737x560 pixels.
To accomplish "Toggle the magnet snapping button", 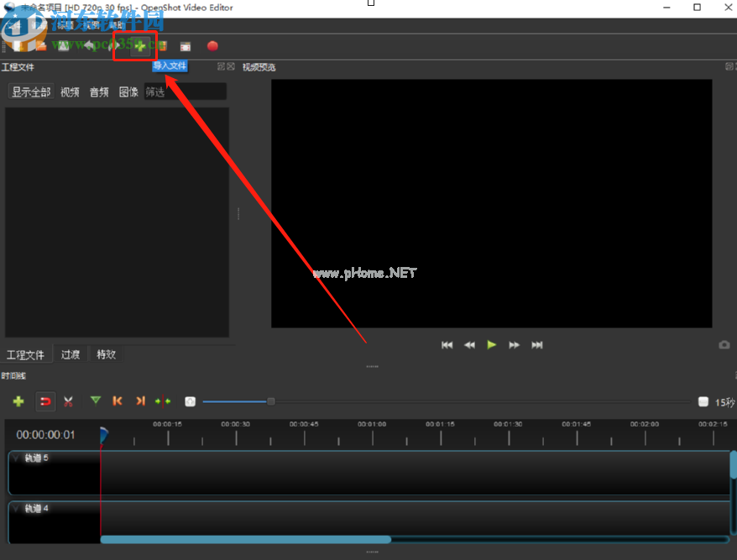I will point(45,401).
